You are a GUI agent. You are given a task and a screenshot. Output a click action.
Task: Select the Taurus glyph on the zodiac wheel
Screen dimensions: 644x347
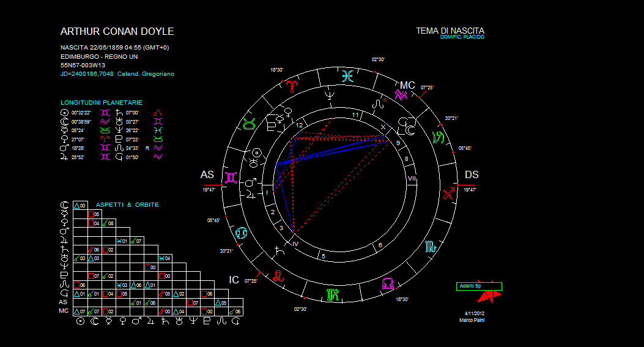click(249, 124)
